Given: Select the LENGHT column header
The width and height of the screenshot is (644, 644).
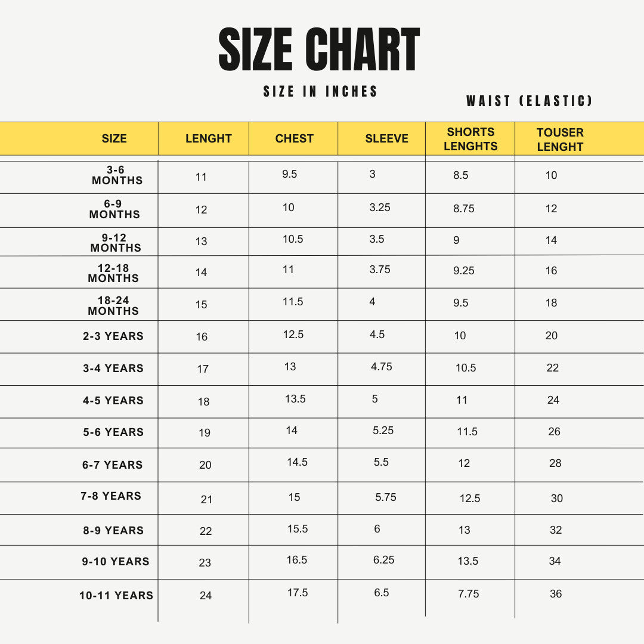Looking at the screenshot, I should 208,139.
